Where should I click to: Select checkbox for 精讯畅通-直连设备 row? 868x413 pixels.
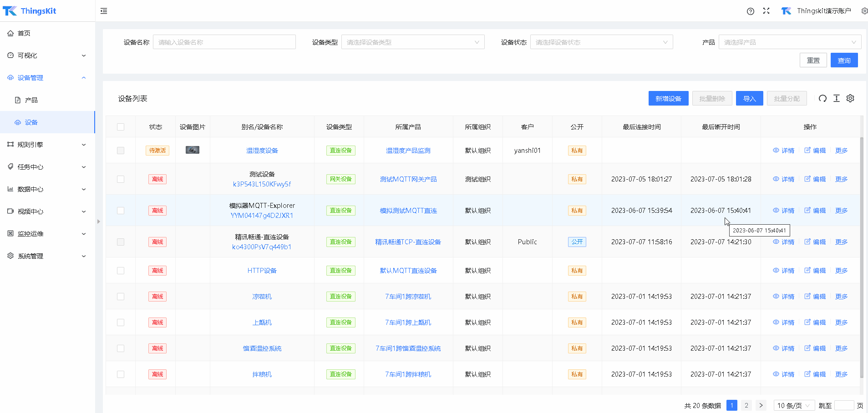click(x=121, y=242)
